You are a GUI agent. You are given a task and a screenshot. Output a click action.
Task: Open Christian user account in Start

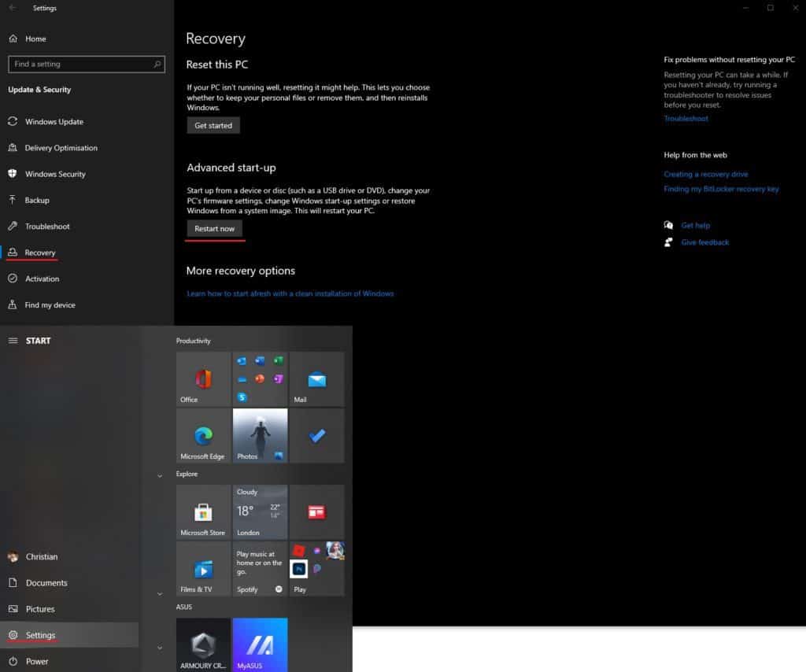click(69, 556)
